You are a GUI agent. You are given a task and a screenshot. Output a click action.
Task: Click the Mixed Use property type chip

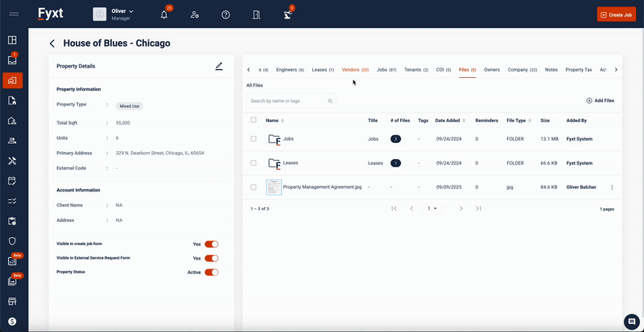(x=129, y=106)
